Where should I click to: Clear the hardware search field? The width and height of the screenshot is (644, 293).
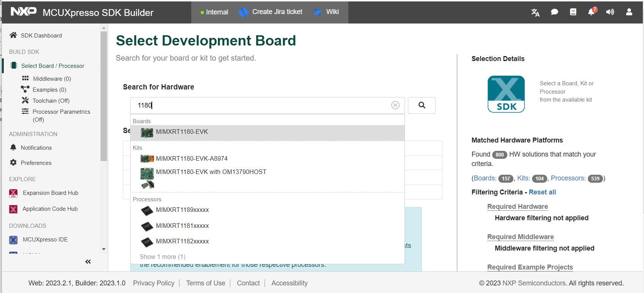[x=395, y=105]
